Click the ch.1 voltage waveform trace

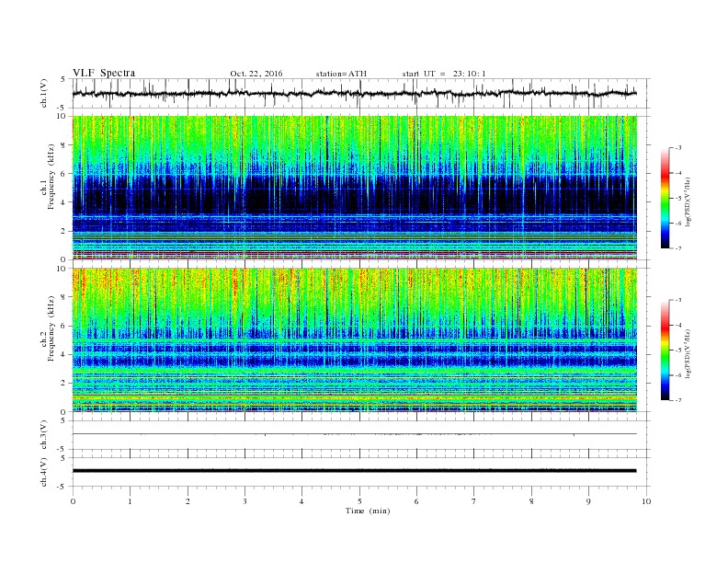354,93
